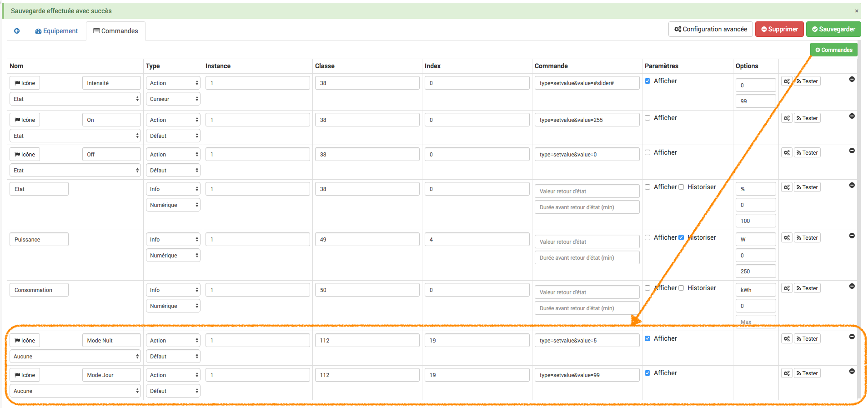This screenshot has width=868, height=408.
Task: Expand Aucune dropdown under Mode Nuit
Action: pyautogui.click(x=75, y=357)
